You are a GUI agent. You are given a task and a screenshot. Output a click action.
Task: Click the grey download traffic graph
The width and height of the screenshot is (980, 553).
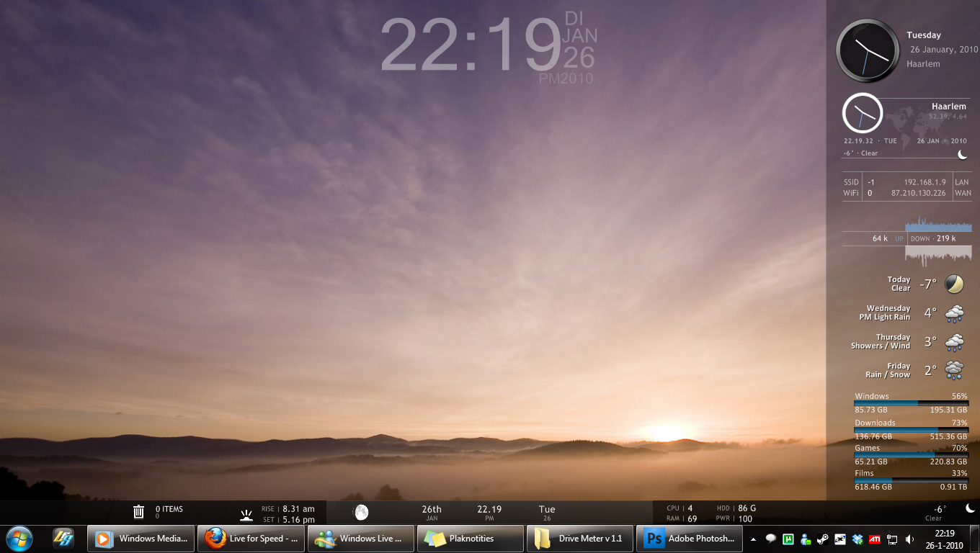pyautogui.click(x=938, y=255)
